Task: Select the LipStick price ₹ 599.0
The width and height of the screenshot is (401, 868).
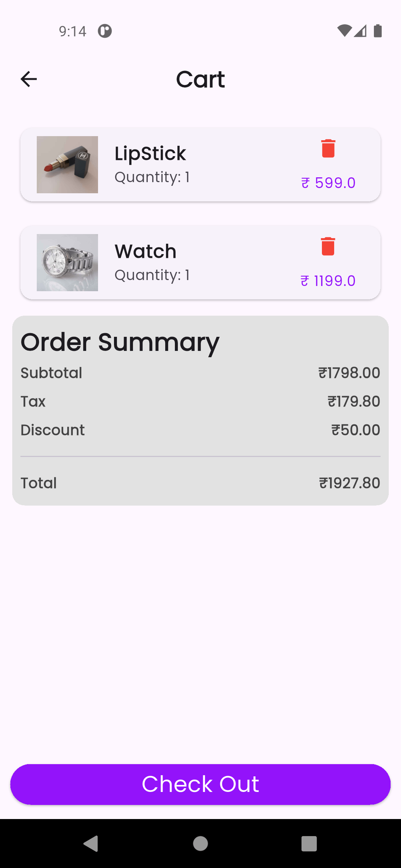Action: click(328, 183)
